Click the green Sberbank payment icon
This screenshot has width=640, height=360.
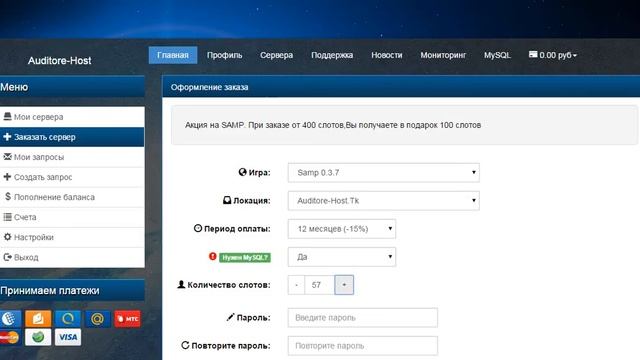tap(38, 337)
